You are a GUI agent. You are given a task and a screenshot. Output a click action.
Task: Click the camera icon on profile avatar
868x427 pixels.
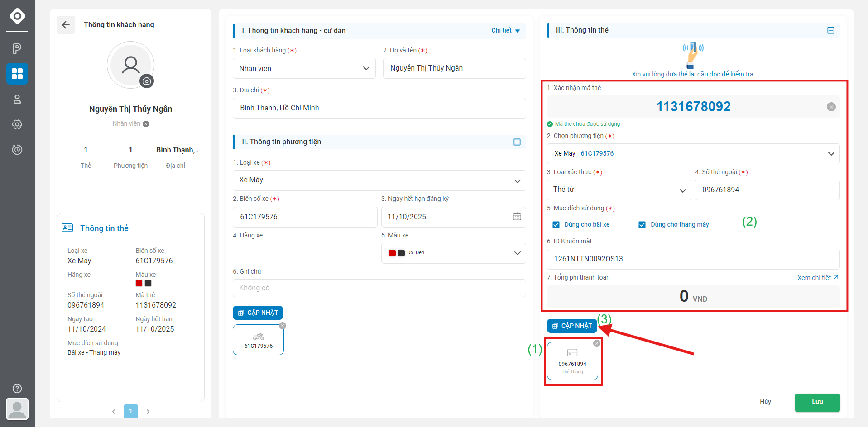click(147, 81)
